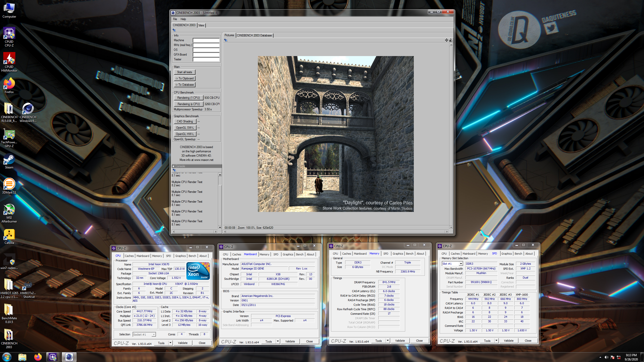Click the Tester input field
This screenshot has height=362, width=644.
coord(206,59)
